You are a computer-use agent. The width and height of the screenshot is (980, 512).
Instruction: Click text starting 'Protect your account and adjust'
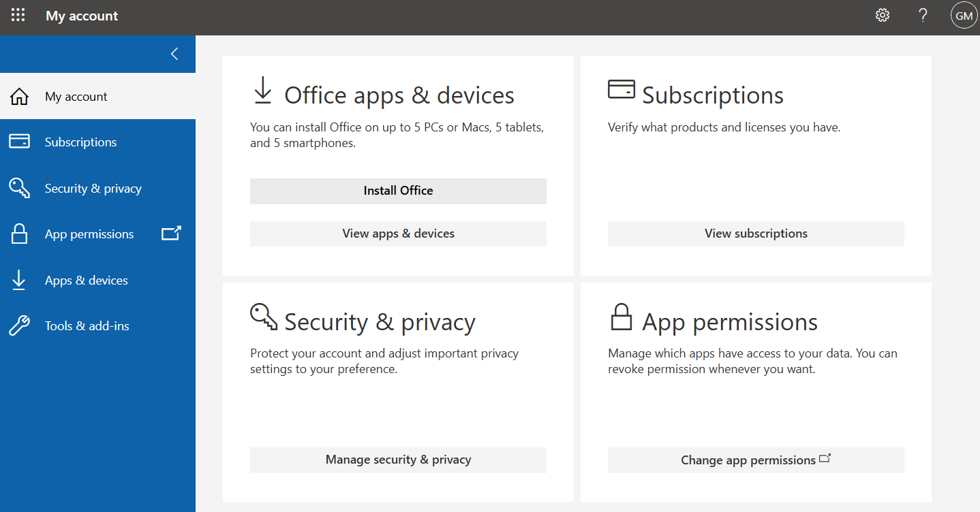pos(384,362)
